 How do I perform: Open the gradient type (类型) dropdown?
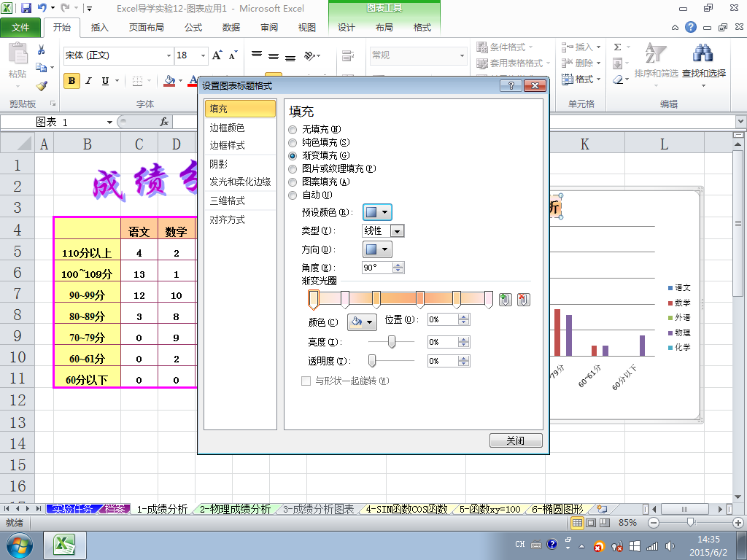[x=398, y=231]
